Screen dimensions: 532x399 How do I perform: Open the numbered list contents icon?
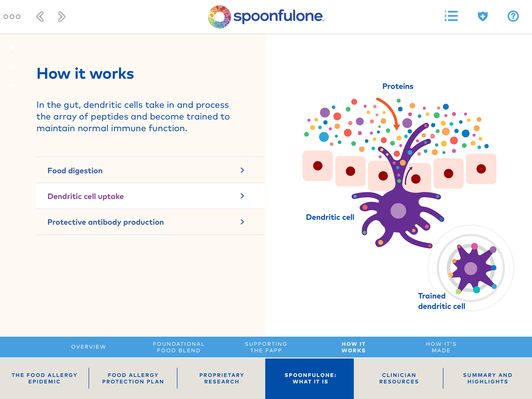point(451,16)
